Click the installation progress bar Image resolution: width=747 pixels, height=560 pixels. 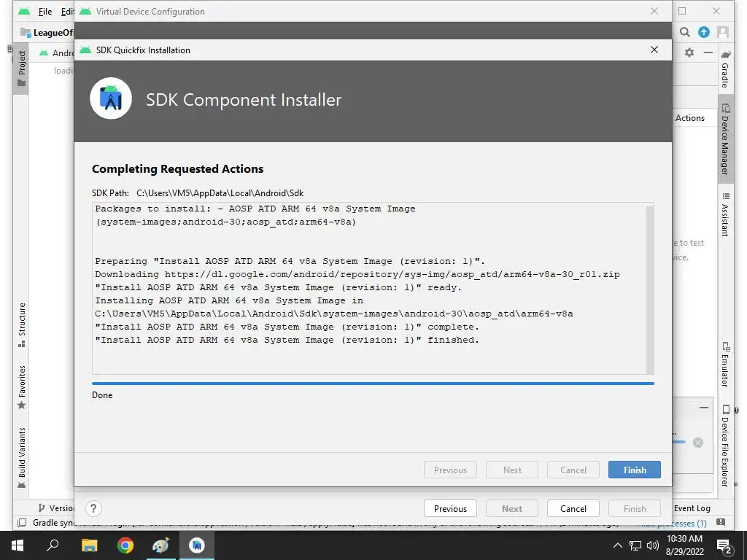coord(373,384)
